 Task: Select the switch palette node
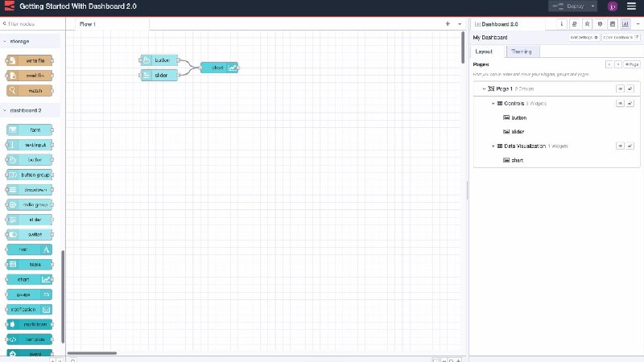tap(30, 234)
